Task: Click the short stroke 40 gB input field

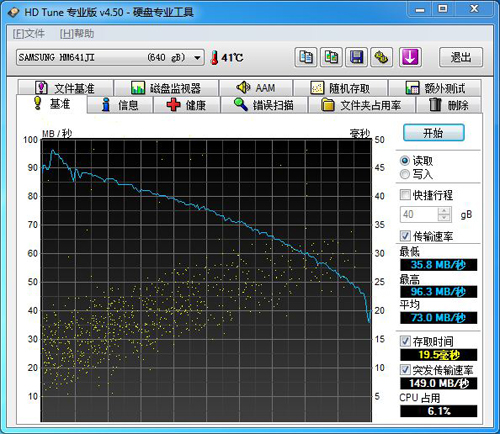Action: [x=419, y=214]
